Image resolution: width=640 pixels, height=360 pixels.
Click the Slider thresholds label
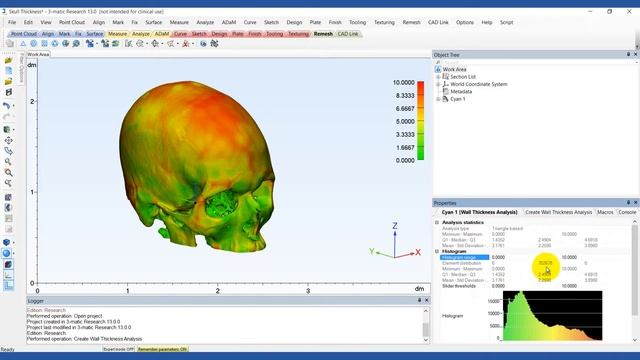[459, 286]
